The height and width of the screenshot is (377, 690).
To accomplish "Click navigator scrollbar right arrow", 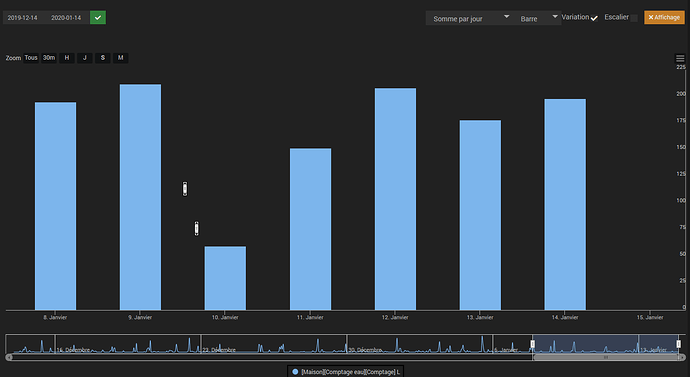I will tap(682, 357).
